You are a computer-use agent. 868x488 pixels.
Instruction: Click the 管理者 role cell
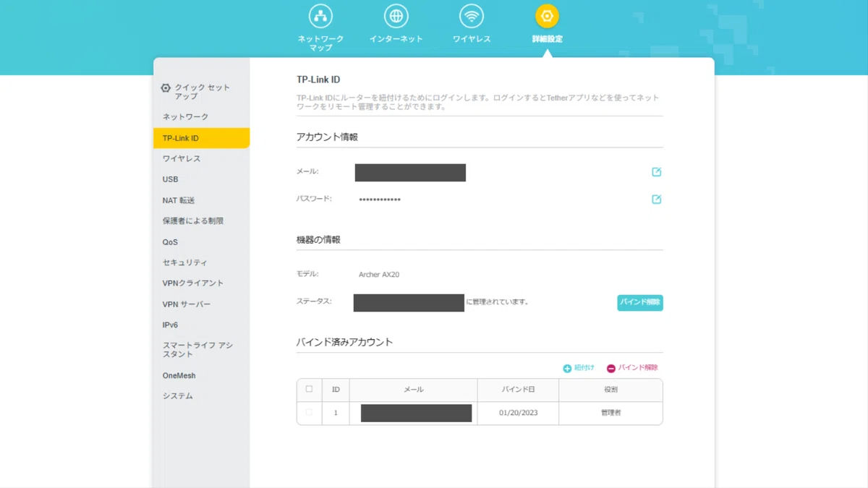(x=611, y=414)
